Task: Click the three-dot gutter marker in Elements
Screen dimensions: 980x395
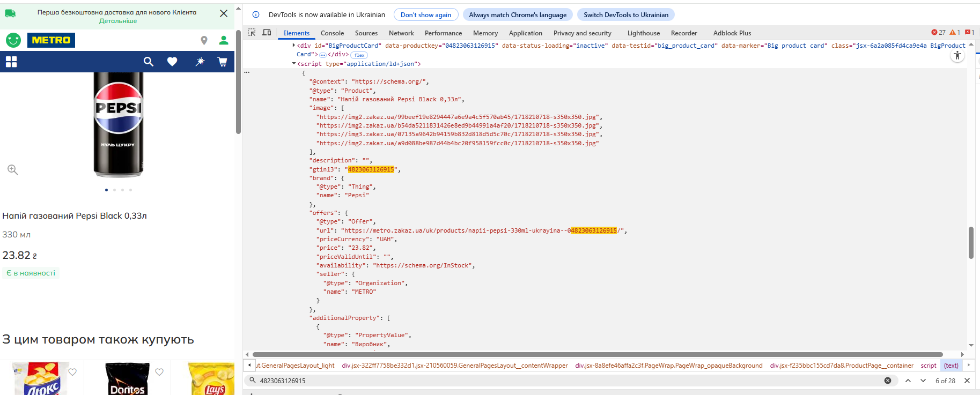Action: click(247, 72)
